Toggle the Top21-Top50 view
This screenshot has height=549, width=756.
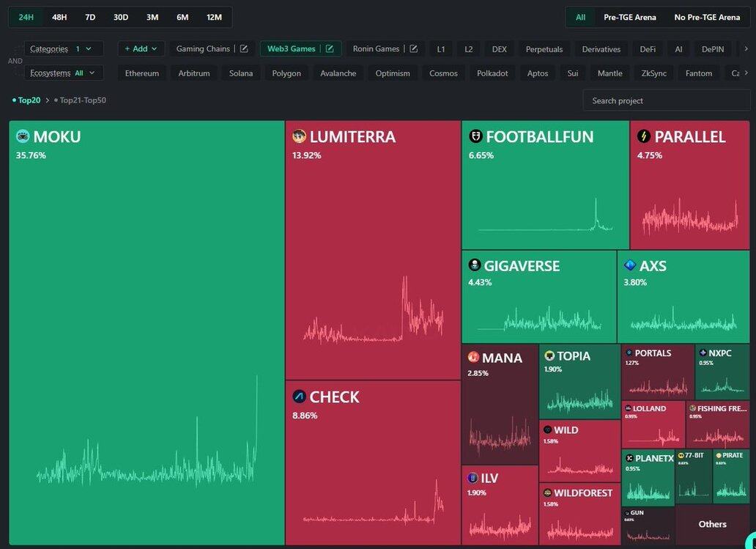point(82,100)
